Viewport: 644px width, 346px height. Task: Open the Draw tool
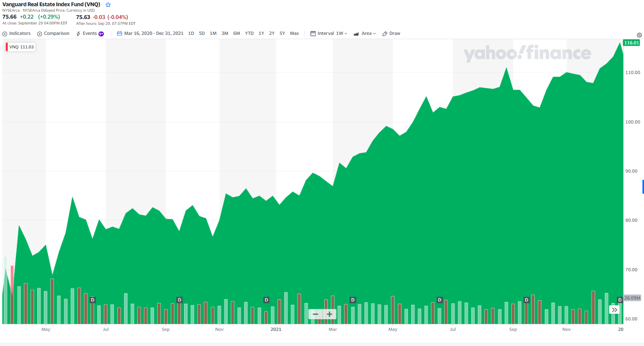click(x=391, y=34)
